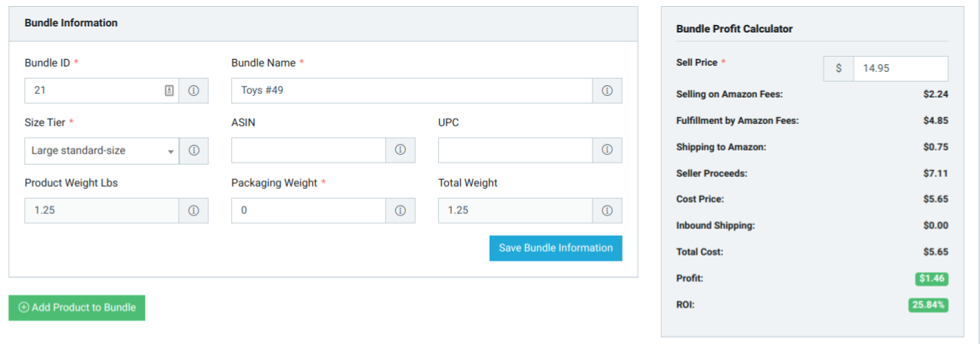Click the Packaging Weight input field
The width and height of the screenshot is (980, 344).
[308, 211]
